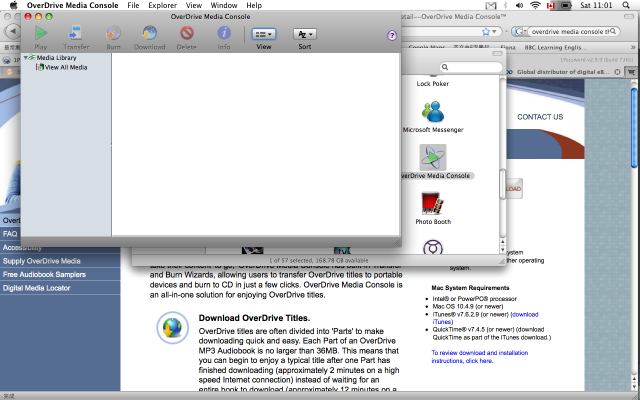Click the volume icon in menu bar
Screen dimensions: 640x400
[519, 5]
